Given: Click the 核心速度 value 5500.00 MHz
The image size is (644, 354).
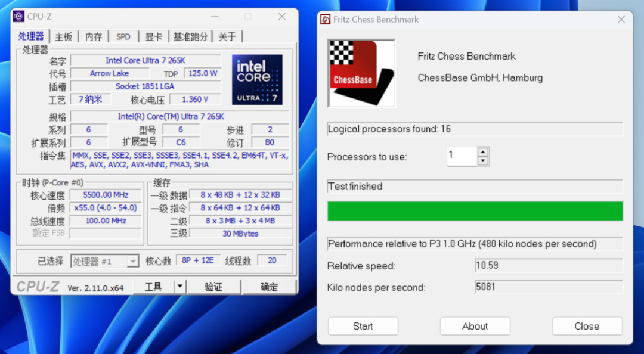Looking at the screenshot, I should click(x=106, y=195).
